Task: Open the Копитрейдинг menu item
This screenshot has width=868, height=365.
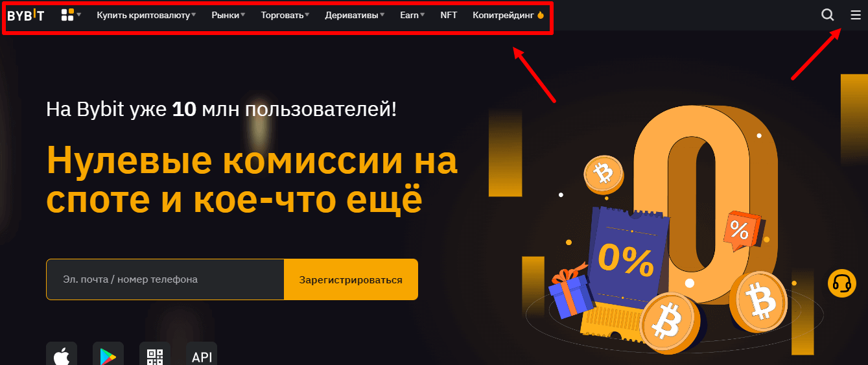Action: click(508, 15)
